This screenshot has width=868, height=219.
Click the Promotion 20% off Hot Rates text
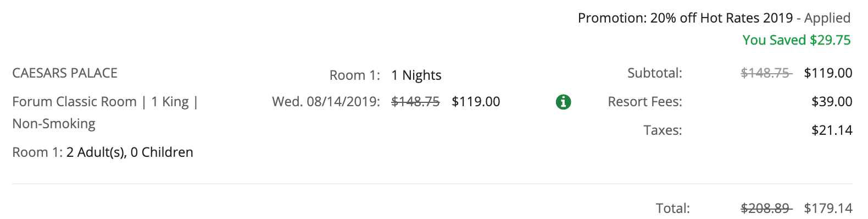coord(686,18)
